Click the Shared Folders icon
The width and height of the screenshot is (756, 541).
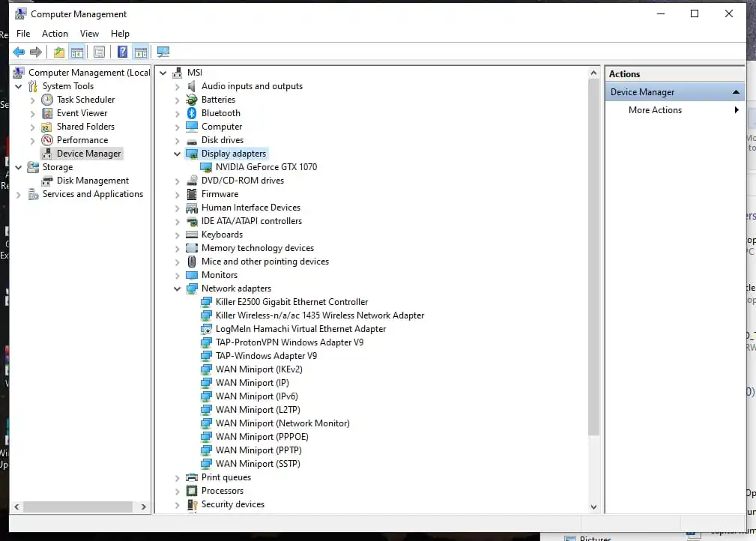tap(46, 127)
